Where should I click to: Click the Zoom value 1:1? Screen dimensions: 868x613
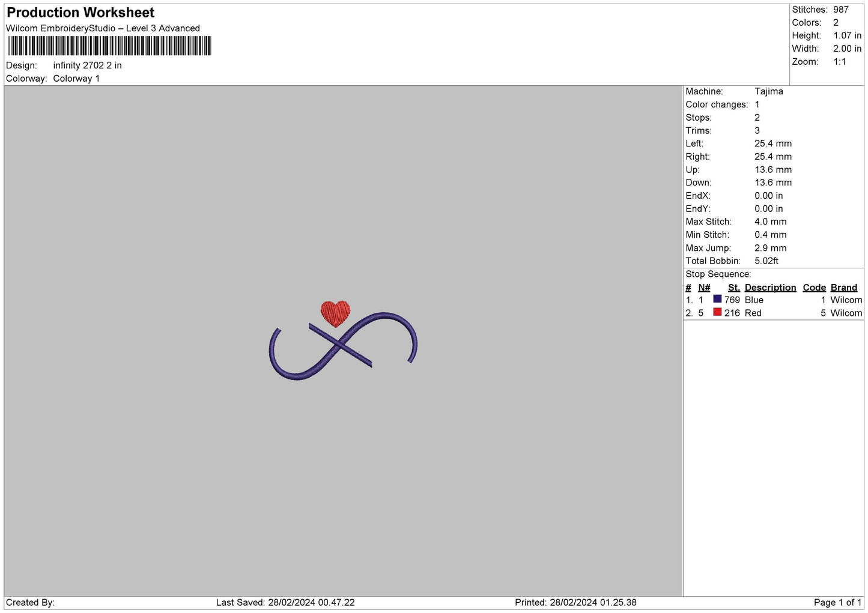(839, 62)
